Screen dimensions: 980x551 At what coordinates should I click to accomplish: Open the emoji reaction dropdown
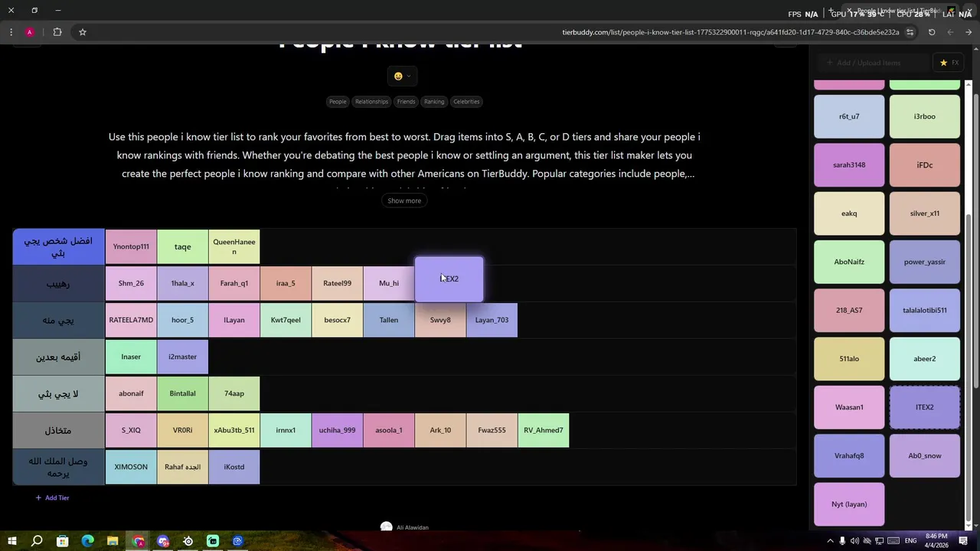[403, 76]
